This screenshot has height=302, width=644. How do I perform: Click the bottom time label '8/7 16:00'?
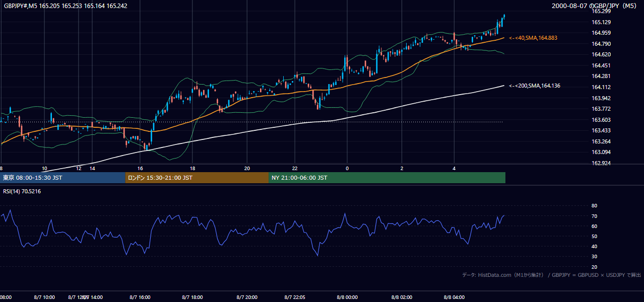pos(140,297)
